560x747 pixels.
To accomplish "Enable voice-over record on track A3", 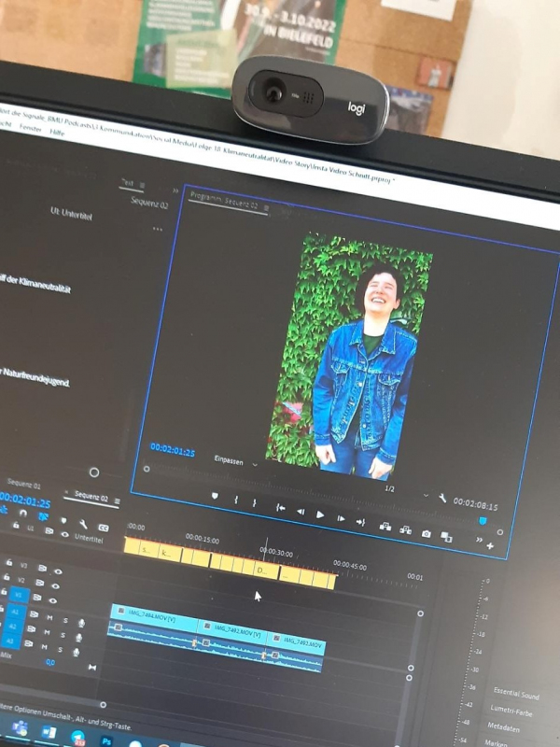I will 77,651.
